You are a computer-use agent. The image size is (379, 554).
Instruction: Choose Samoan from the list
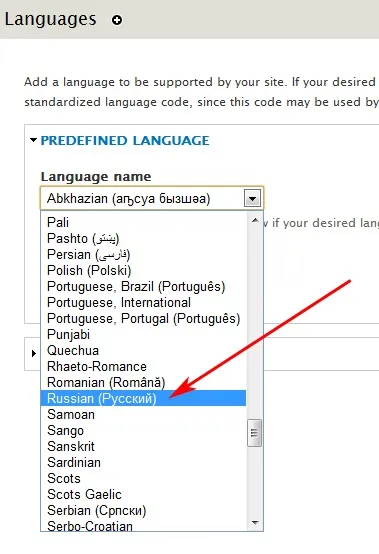143,414
